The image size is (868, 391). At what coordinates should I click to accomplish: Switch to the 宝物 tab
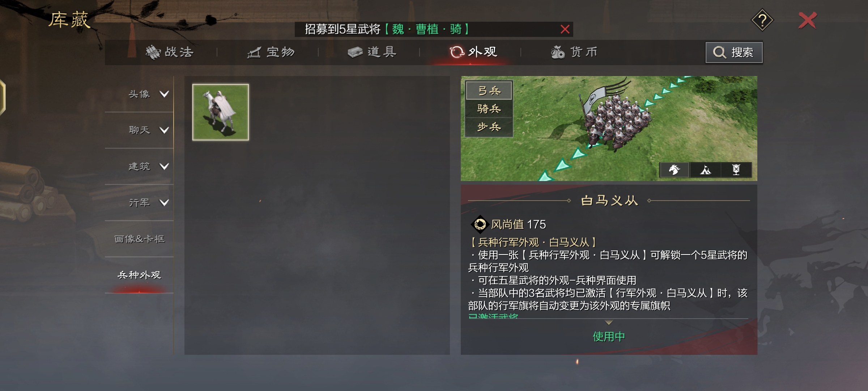[271, 52]
